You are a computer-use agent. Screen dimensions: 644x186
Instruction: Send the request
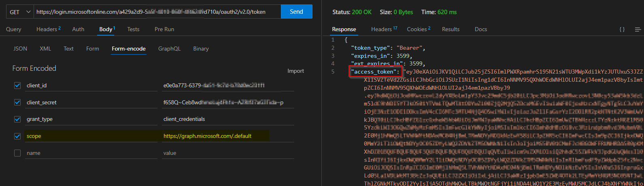pos(296,12)
